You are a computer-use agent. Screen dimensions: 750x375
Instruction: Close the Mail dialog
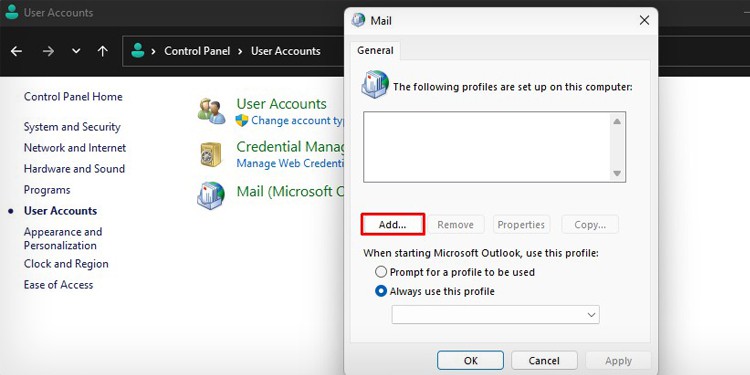coord(644,20)
